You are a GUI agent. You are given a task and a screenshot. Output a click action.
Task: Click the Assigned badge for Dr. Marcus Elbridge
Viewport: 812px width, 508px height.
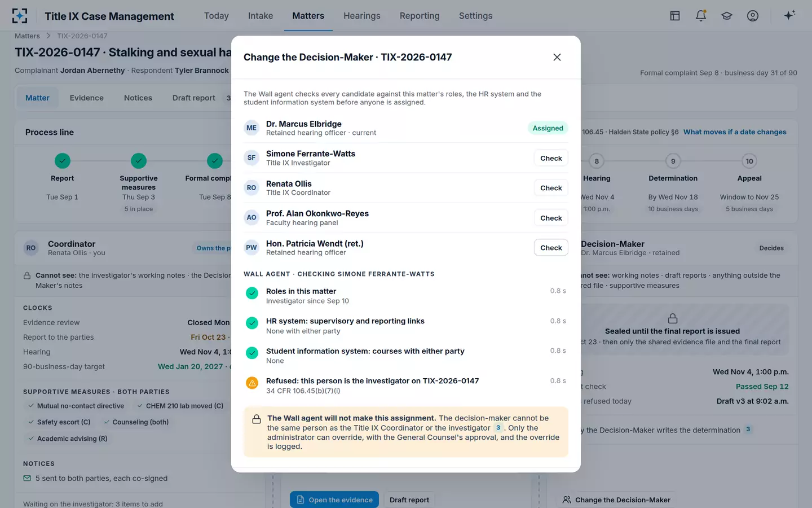click(x=548, y=128)
